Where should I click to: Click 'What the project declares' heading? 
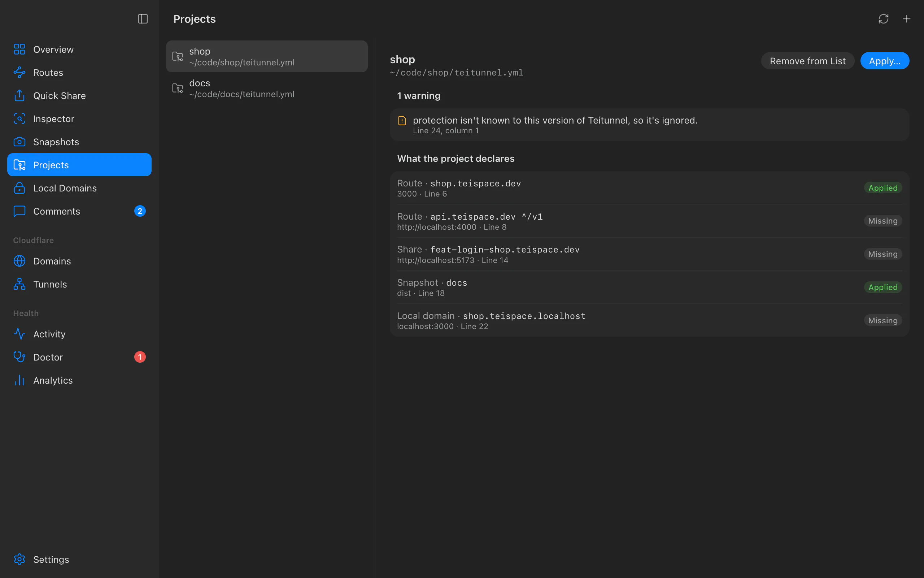456,159
